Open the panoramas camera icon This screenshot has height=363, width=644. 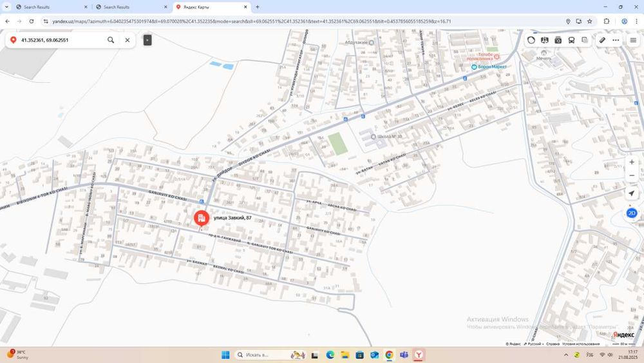tap(558, 40)
